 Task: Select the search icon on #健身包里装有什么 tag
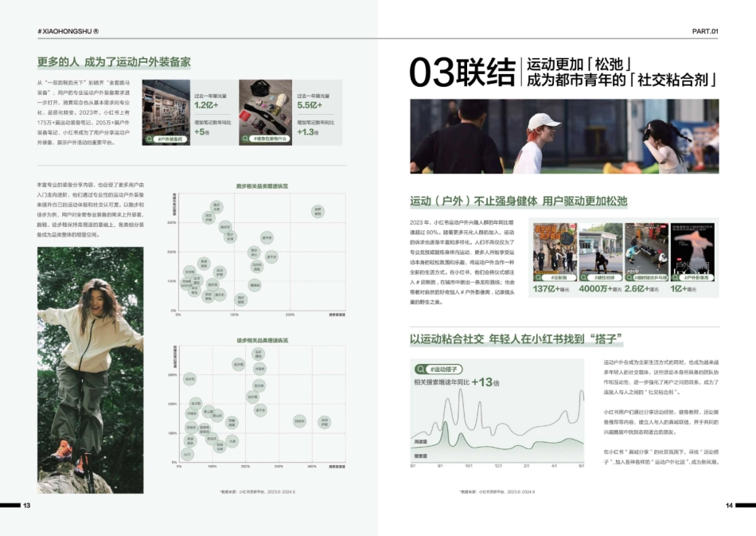[x=245, y=138]
